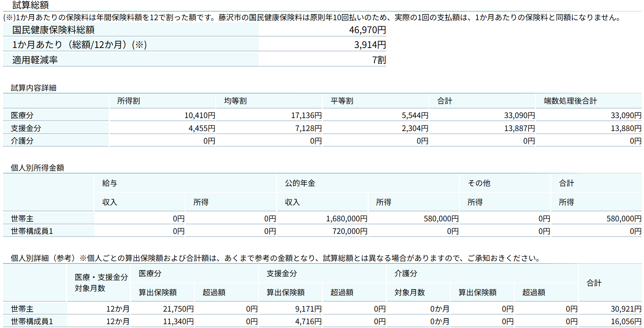This screenshot has height=328, width=644.
Task: Select the 13,880円 rounded total cell
Action: tap(626, 128)
